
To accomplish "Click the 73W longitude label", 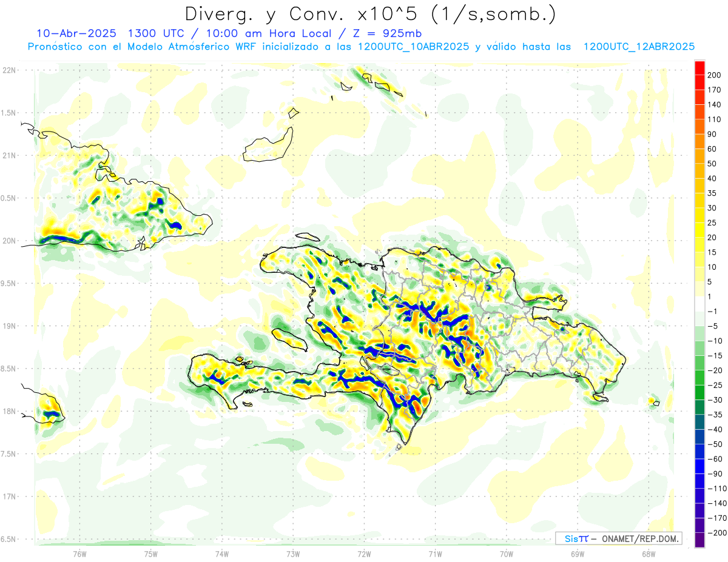I will [x=293, y=554].
